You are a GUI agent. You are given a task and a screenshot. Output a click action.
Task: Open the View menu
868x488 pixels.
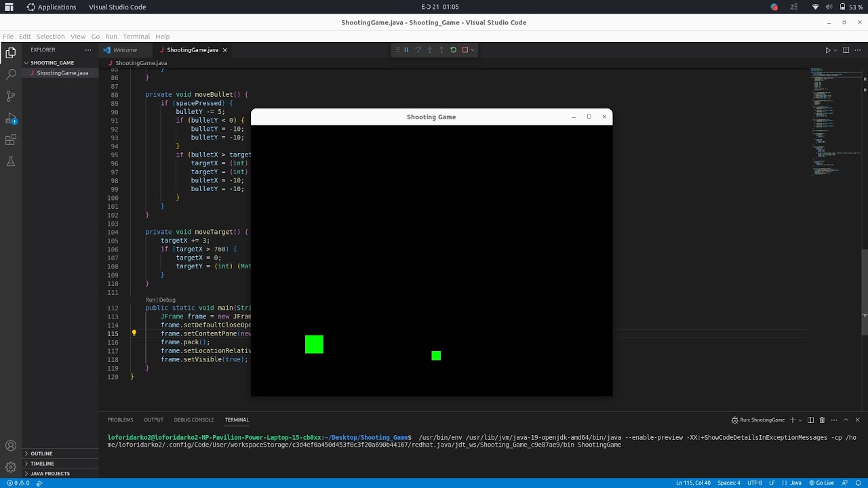[78, 37]
